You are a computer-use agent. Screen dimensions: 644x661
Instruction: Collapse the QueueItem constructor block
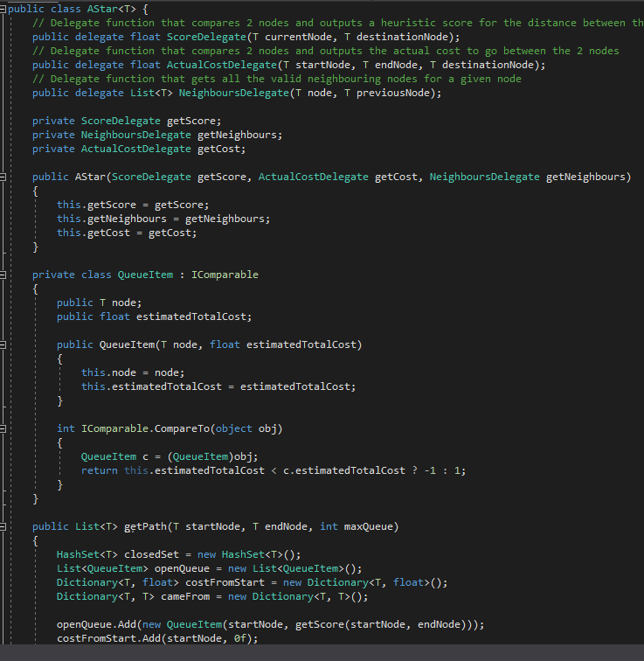click(x=3, y=344)
